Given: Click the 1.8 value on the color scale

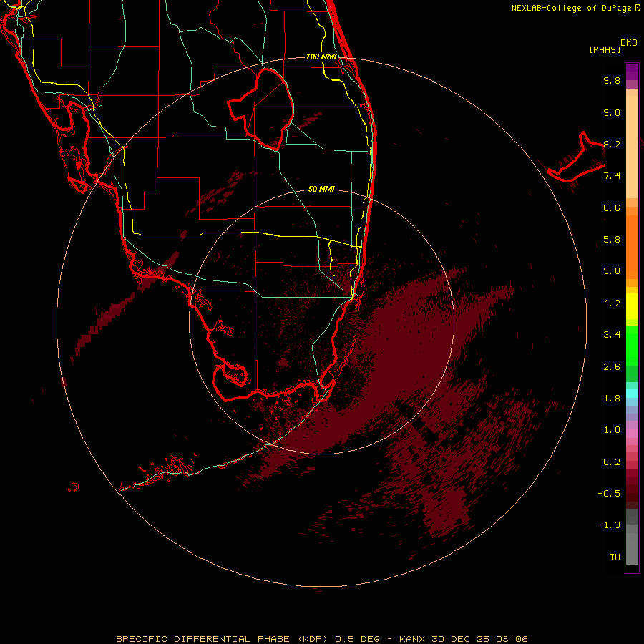Looking at the screenshot, I should (612, 399).
